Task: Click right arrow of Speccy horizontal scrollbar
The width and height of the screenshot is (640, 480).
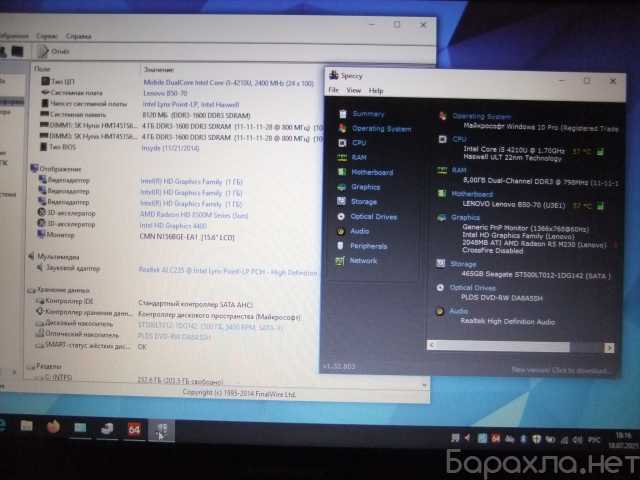Action: 609,348
